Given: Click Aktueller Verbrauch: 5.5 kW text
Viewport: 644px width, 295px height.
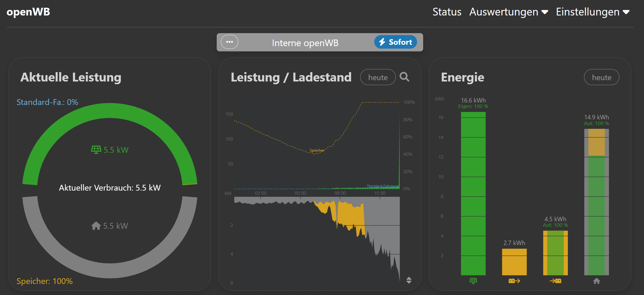Looking at the screenshot, I should click(x=110, y=188).
